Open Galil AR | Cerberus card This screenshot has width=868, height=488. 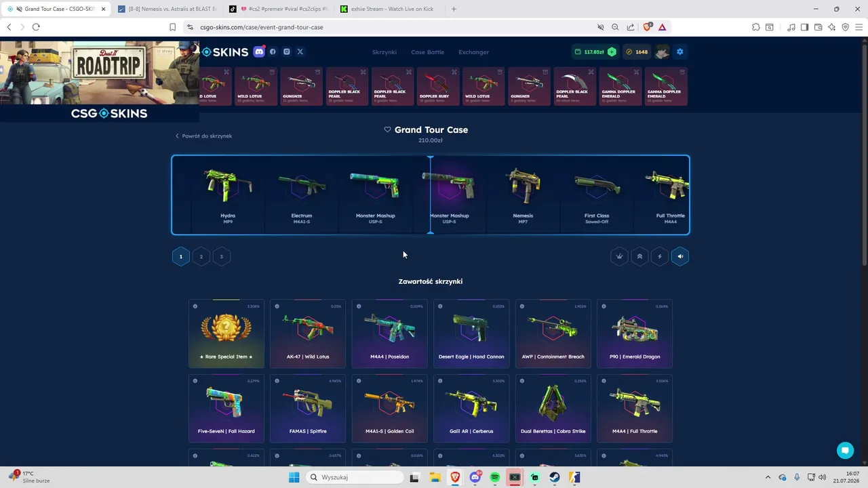pos(471,408)
